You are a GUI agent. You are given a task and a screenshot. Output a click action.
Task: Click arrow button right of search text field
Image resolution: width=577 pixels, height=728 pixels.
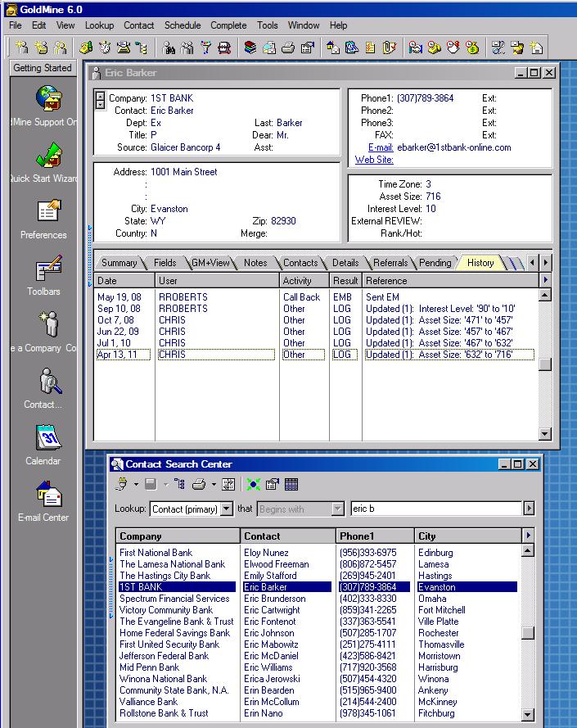point(529,509)
